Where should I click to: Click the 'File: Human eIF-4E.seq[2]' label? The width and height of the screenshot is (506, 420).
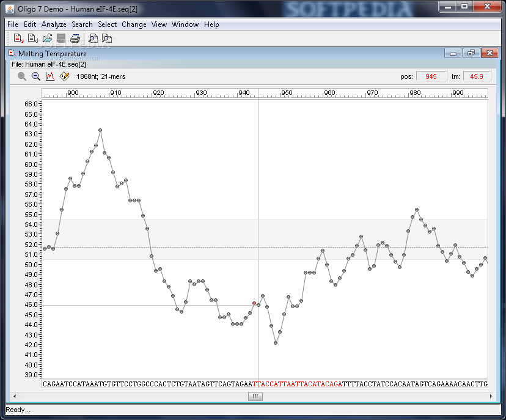coord(49,64)
